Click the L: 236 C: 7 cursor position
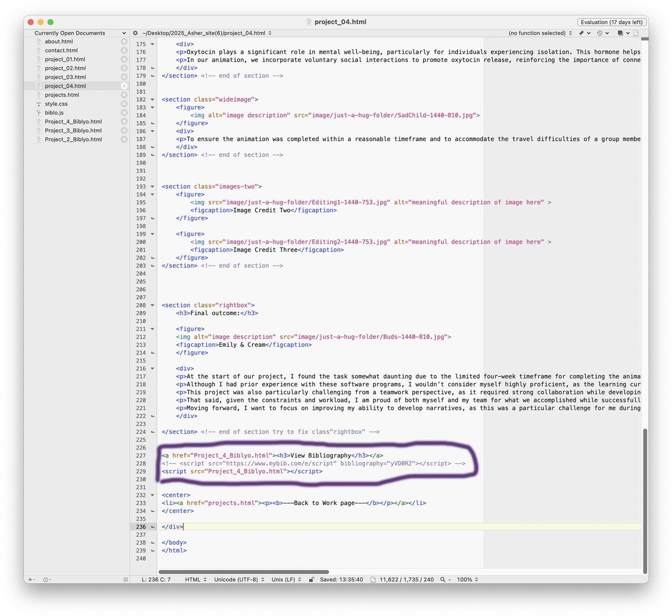The image size is (672, 616). pyautogui.click(x=156, y=580)
